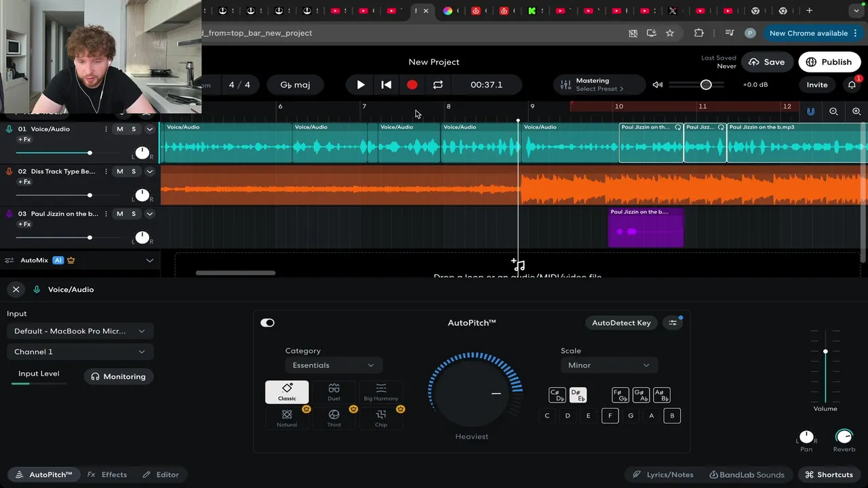Screen dimensions: 868x488
Task: Open options menu for track 03
Action: pyautogui.click(x=106, y=213)
